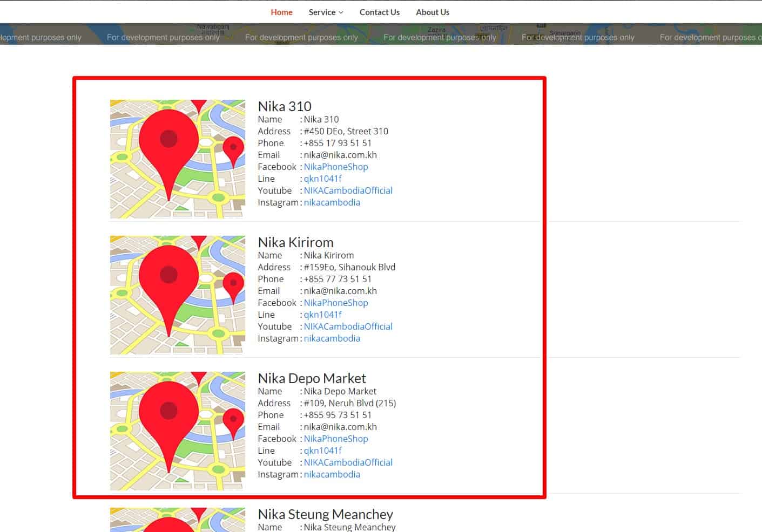Open the Contact Us page
Screen dimensions: 762x532
[380, 12]
